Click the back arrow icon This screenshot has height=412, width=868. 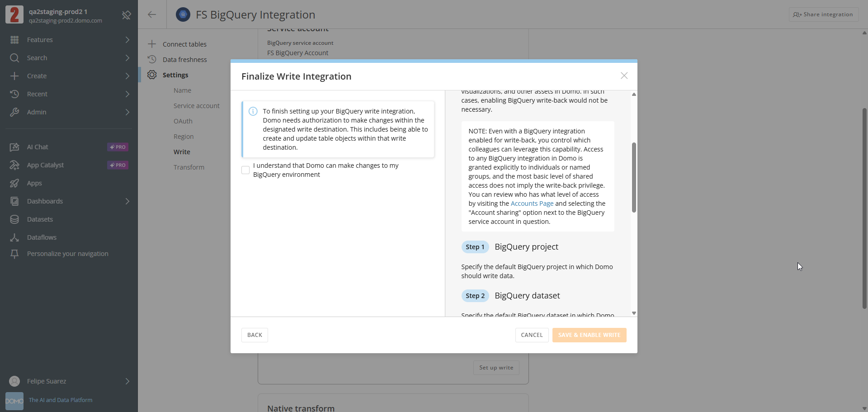point(152,14)
